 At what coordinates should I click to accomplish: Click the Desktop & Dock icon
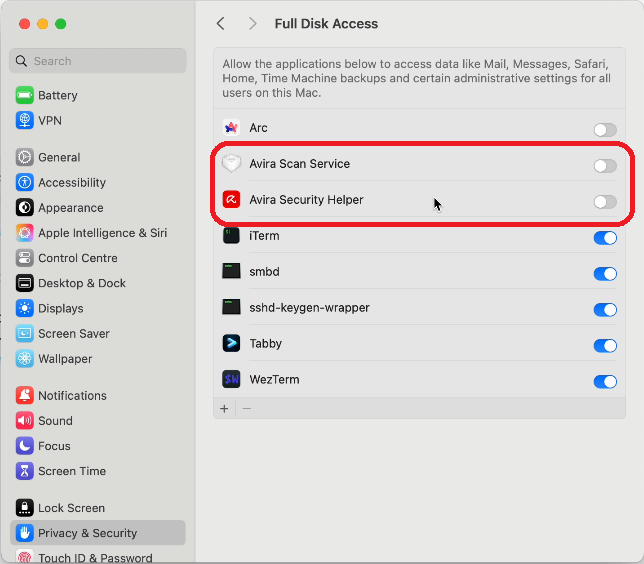(25, 283)
